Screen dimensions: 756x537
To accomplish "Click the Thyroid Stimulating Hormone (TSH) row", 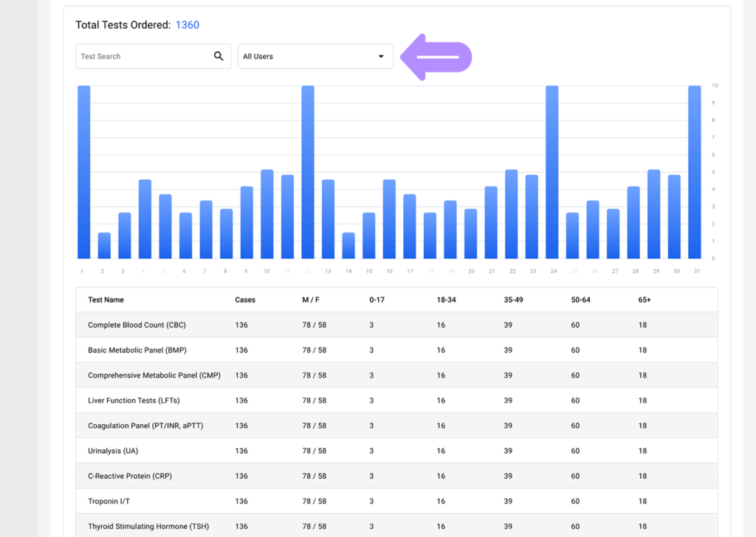I will (x=148, y=527).
